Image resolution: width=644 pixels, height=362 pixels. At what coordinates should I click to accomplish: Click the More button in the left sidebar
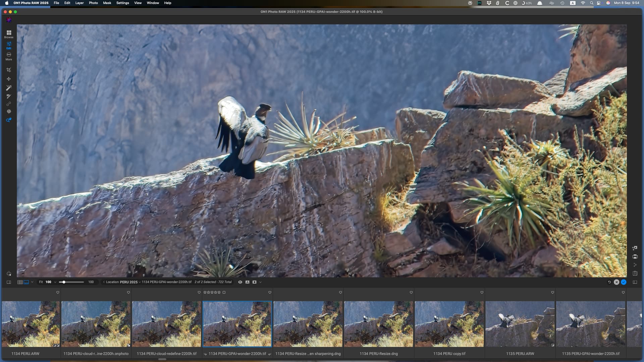[9, 56]
